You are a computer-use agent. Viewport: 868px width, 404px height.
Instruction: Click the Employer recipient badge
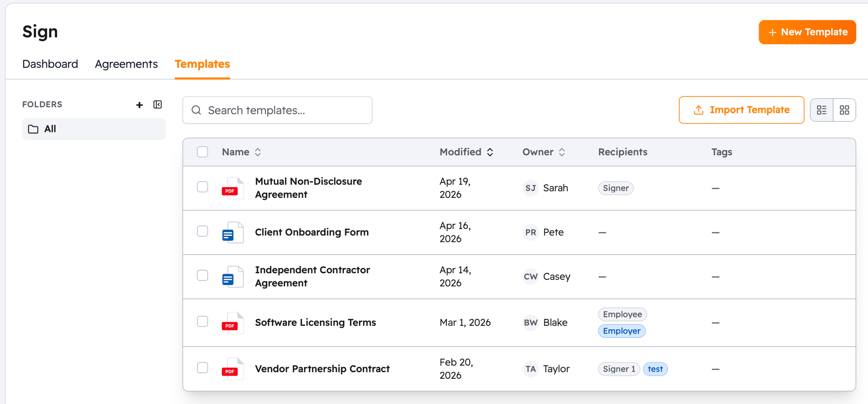click(621, 331)
